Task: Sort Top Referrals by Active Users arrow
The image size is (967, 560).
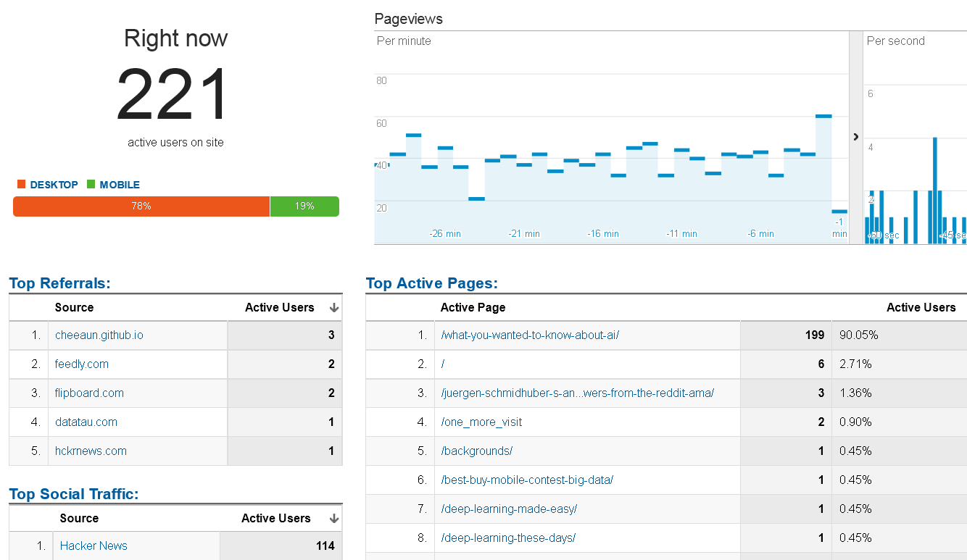Action: pyautogui.click(x=334, y=308)
